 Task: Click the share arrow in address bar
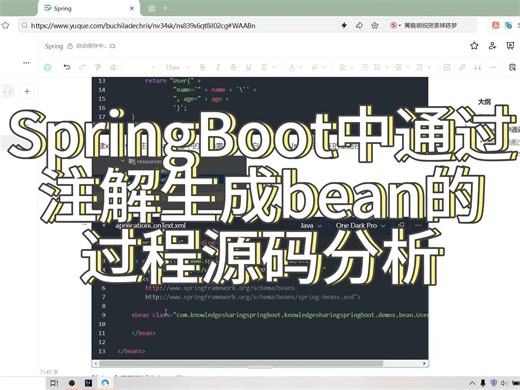tap(359, 25)
